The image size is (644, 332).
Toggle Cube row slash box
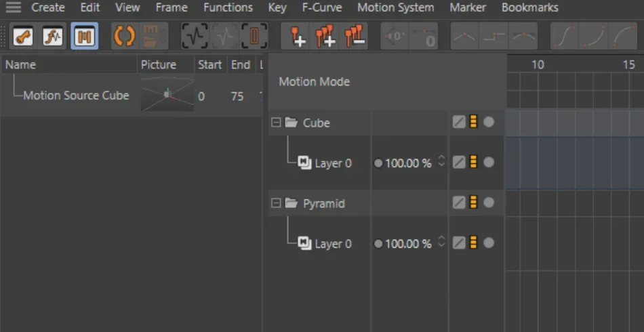[x=459, y=122]
